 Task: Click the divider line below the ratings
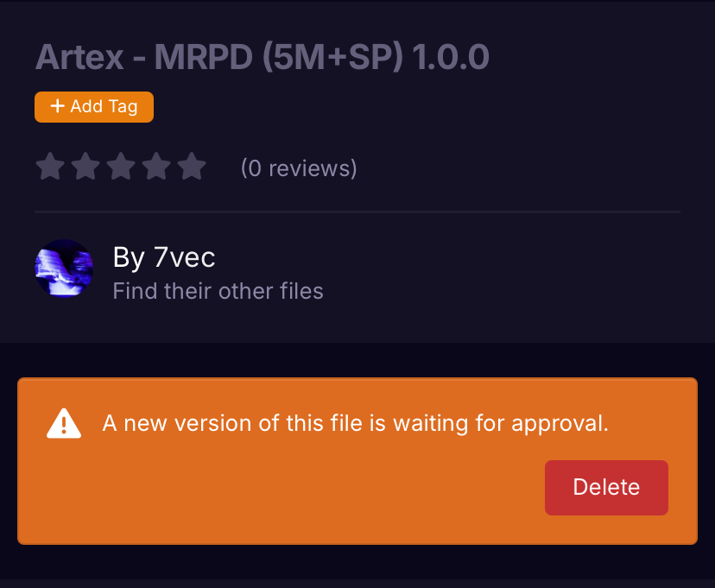(x=357, y=212)
